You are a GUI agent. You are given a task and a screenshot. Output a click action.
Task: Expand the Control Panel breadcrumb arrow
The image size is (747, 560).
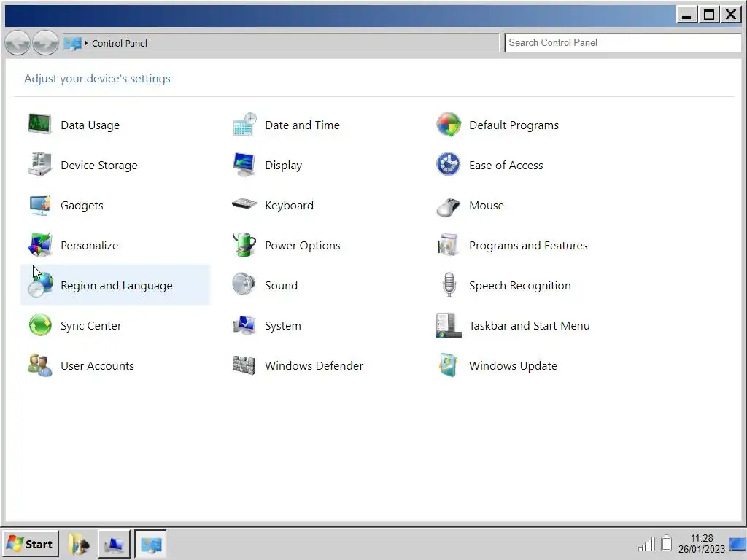[86, 43]
